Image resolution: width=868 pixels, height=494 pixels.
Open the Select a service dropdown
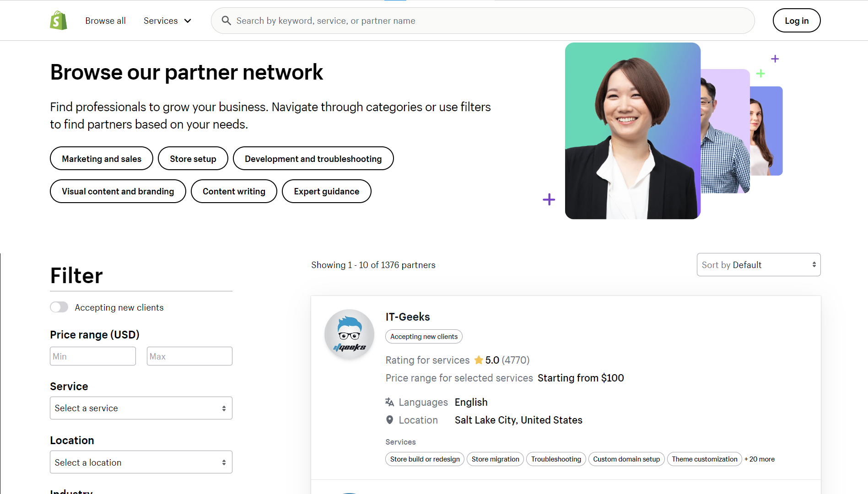pos(141,408)
